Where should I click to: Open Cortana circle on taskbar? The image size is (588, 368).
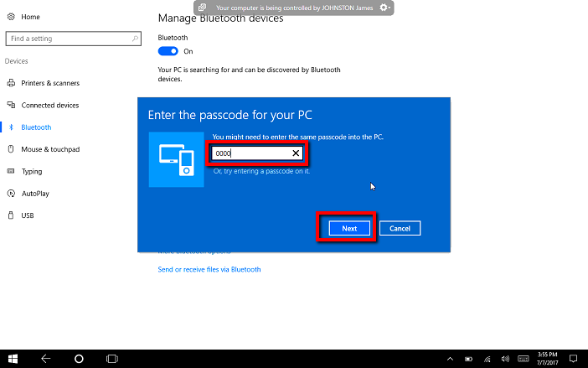[x=79, y=358]
